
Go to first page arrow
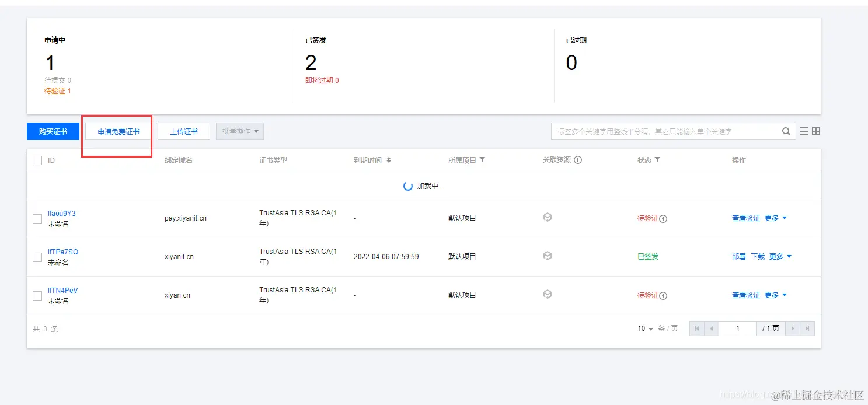tap(697, 329)
